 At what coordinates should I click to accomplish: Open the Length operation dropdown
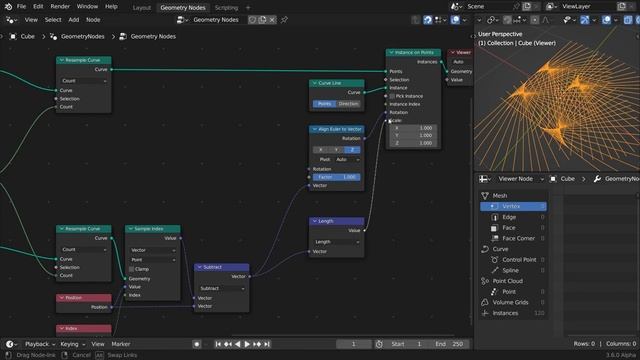click(337, 242)
